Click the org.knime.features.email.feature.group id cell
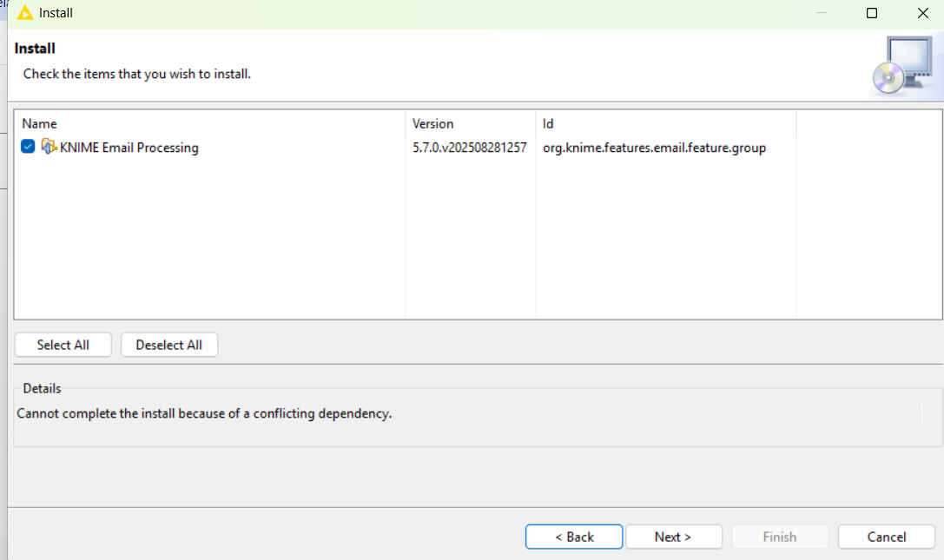The height and width of the screenshot is (560, 944). pyautogui.click(x=654, y=148)
